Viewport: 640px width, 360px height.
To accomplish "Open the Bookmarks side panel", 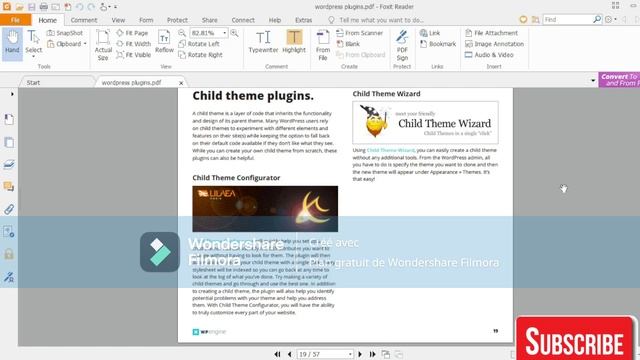I will 9,119.
